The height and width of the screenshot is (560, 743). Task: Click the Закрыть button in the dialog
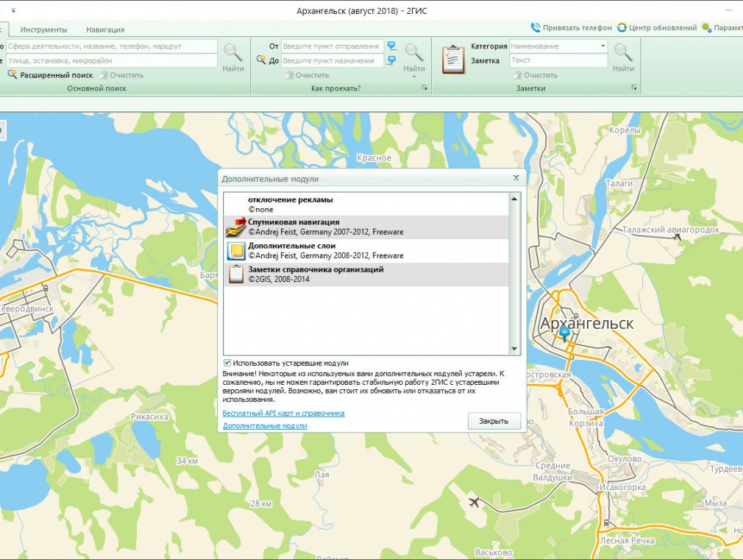494,421
